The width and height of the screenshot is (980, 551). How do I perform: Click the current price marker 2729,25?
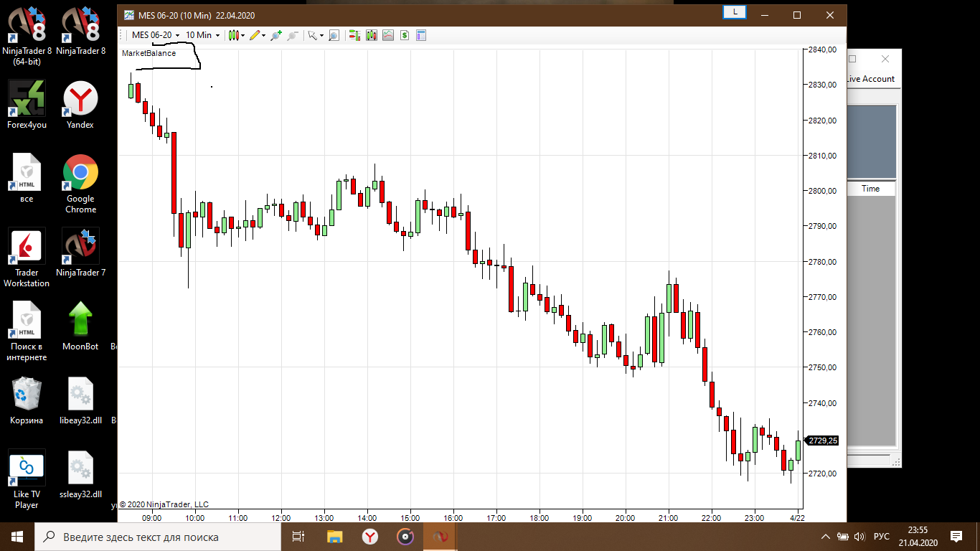click(822, 441)
